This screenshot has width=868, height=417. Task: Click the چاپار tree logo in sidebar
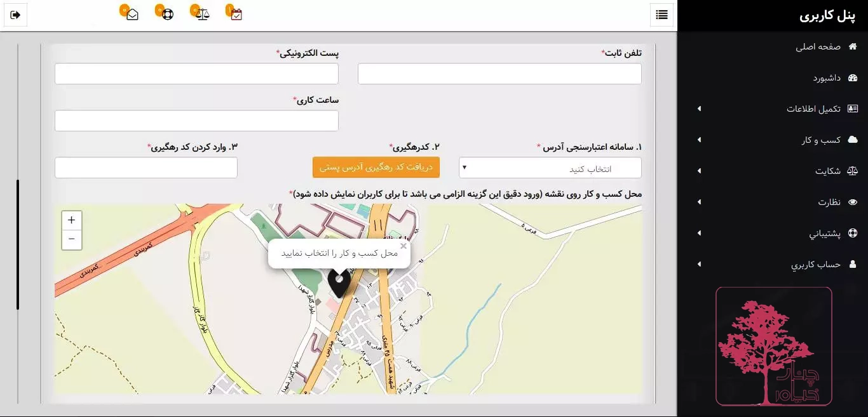pyautogui.click(x=773, y=346)
